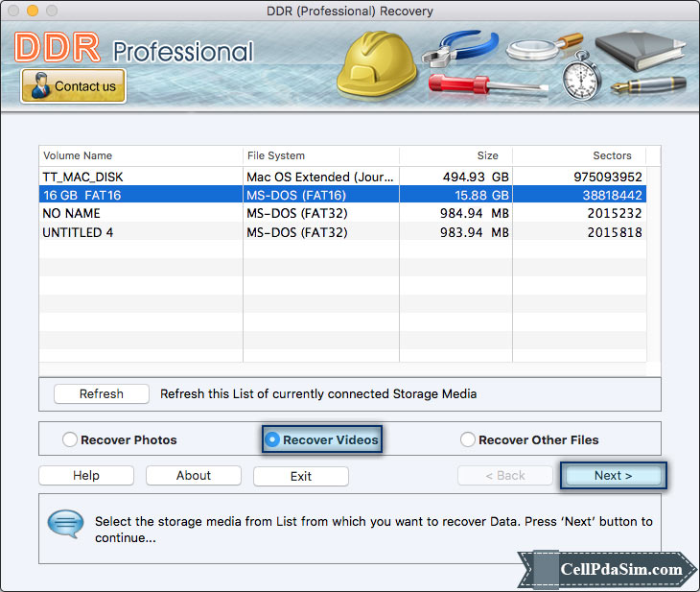Click the stopwatch icon

[580, 76]
